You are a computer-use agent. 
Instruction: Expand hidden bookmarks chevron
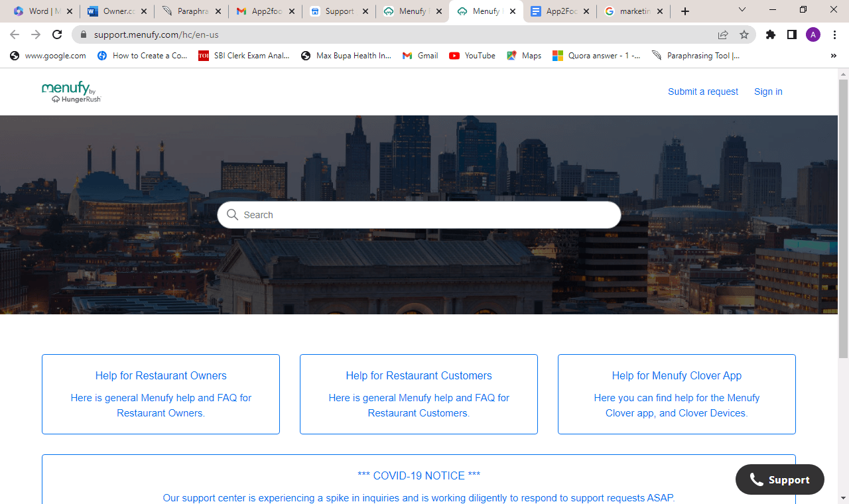pos(834,56)
